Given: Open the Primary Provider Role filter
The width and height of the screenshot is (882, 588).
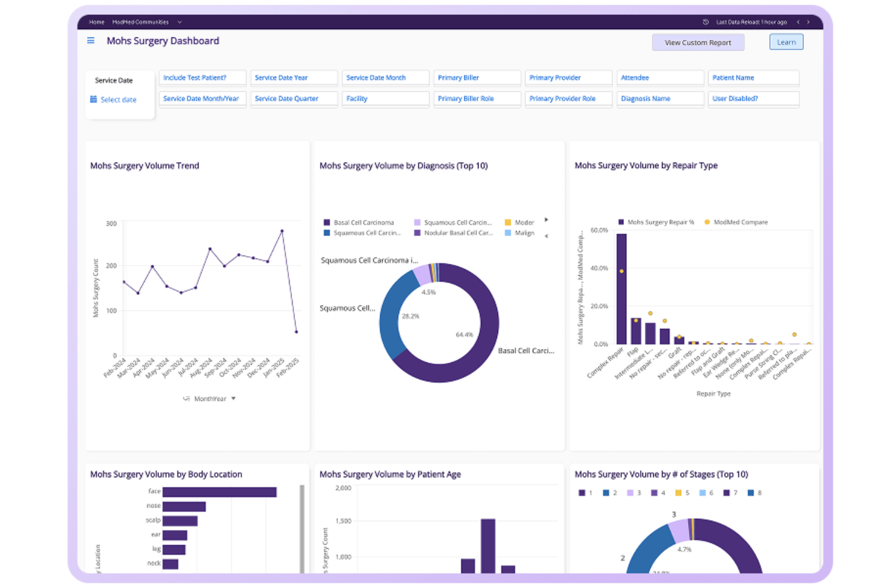Looking at the screenshot, I should [569, 99].
